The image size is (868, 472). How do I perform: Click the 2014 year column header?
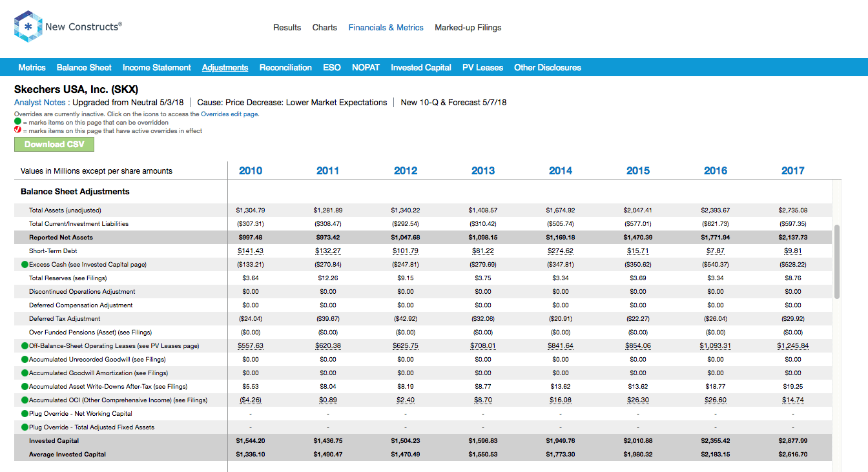tap(561, 170)
